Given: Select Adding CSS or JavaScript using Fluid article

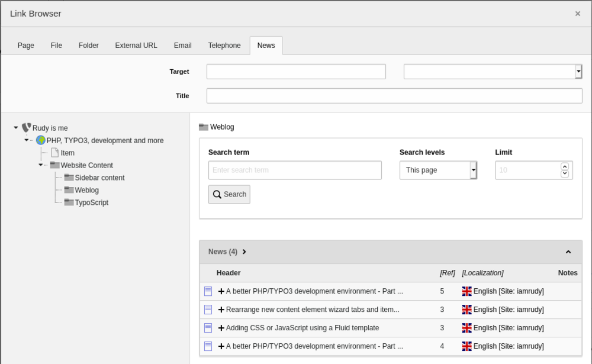Looking at the screenshot, I should pyautogui.click(x=303, y=328).
